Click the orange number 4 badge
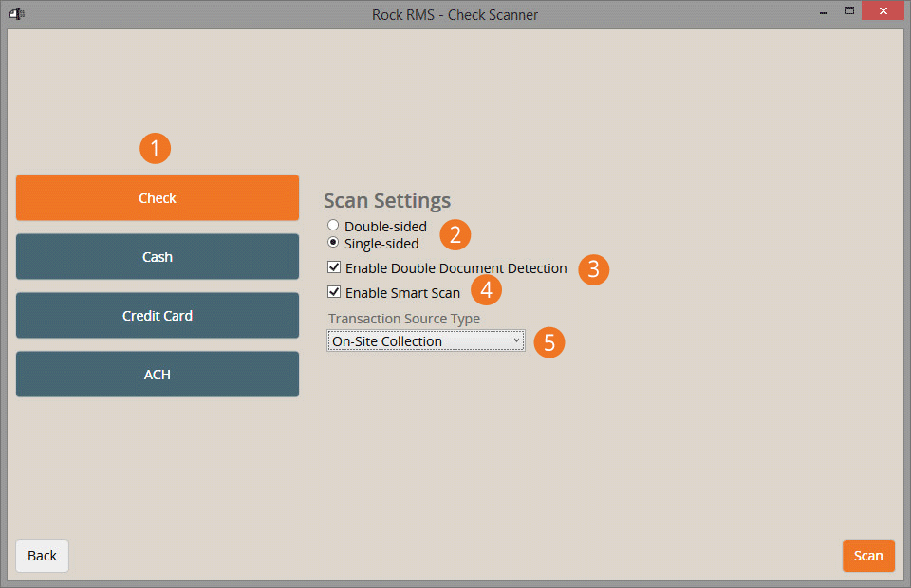The image size is (911, 588). pos(486,290)
